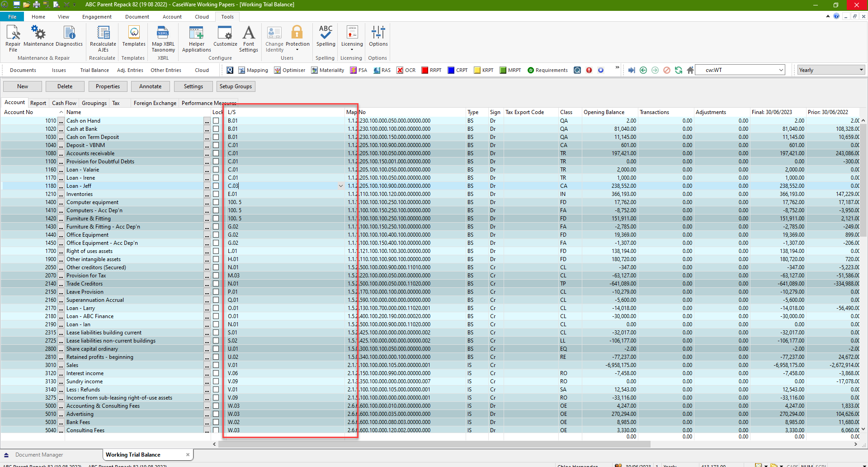
Task: Run the Spelling check
Action: 325,36
